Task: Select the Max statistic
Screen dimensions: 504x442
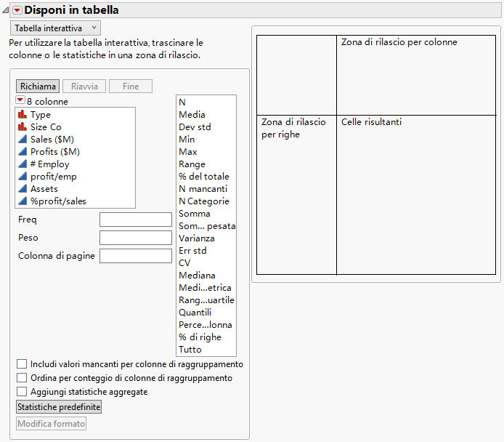Action: (187, 151)
